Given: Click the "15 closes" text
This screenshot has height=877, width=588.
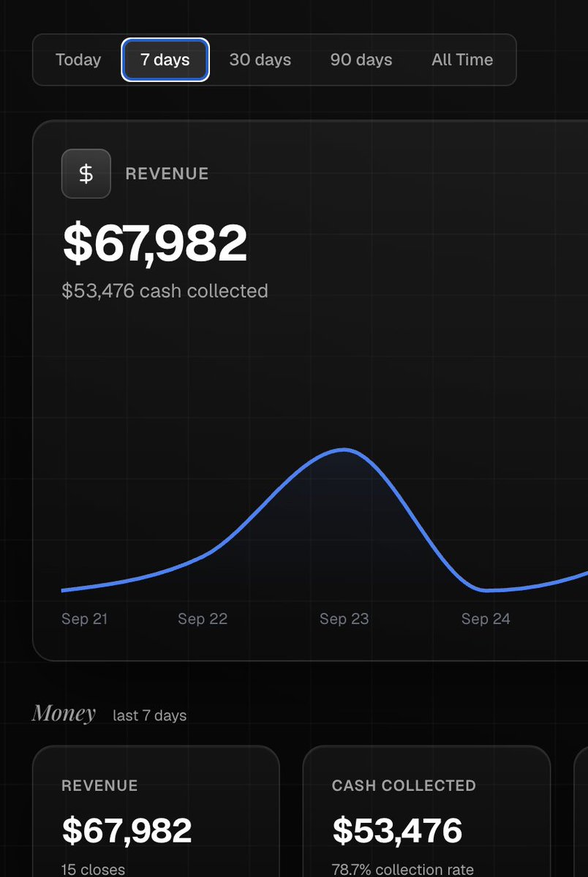Looking at the screenshot, I should (x=94, y=870).
